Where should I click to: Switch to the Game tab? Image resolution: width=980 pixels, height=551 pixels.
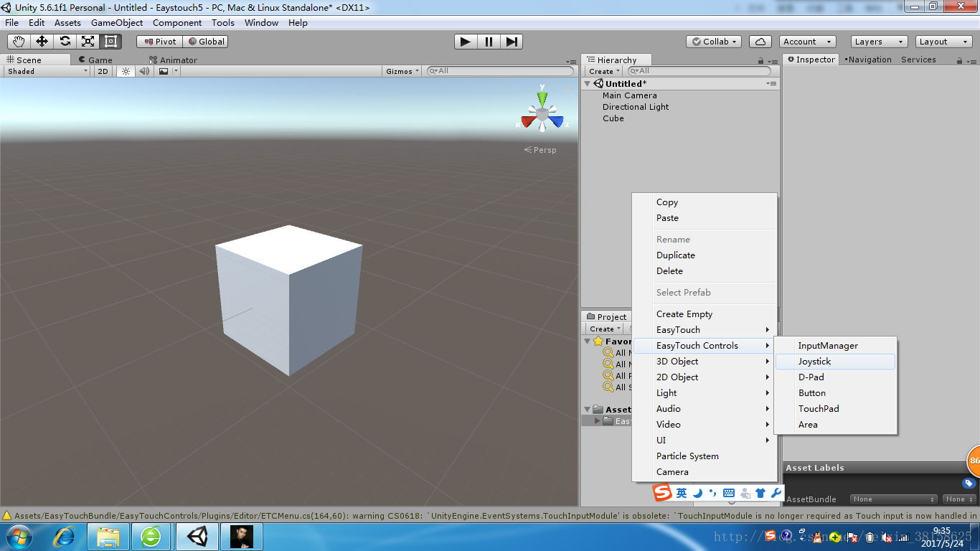tap(96, 60)
